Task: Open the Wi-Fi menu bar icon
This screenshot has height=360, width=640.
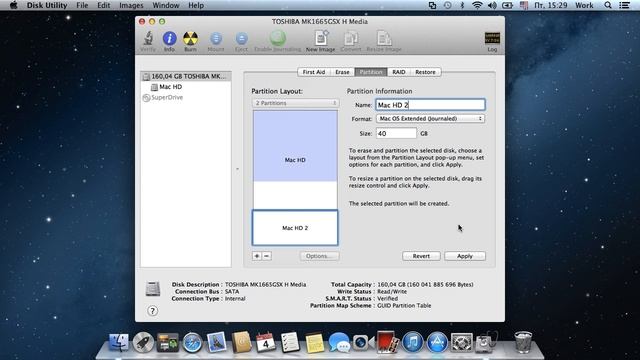Action: point(477,5)
